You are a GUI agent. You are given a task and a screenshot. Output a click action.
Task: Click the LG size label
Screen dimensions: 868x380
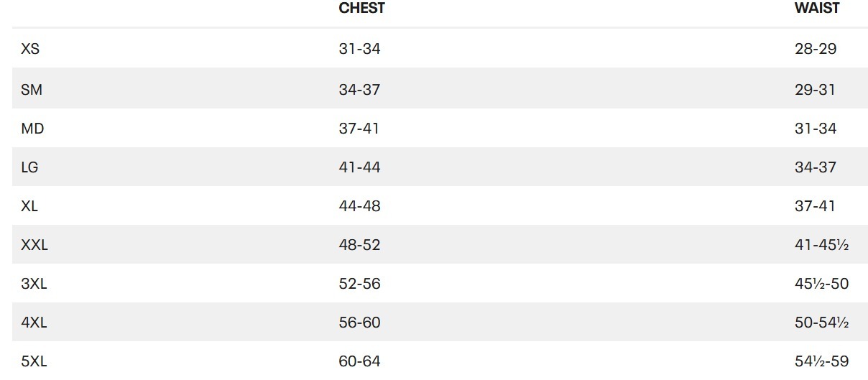[30, 167]
